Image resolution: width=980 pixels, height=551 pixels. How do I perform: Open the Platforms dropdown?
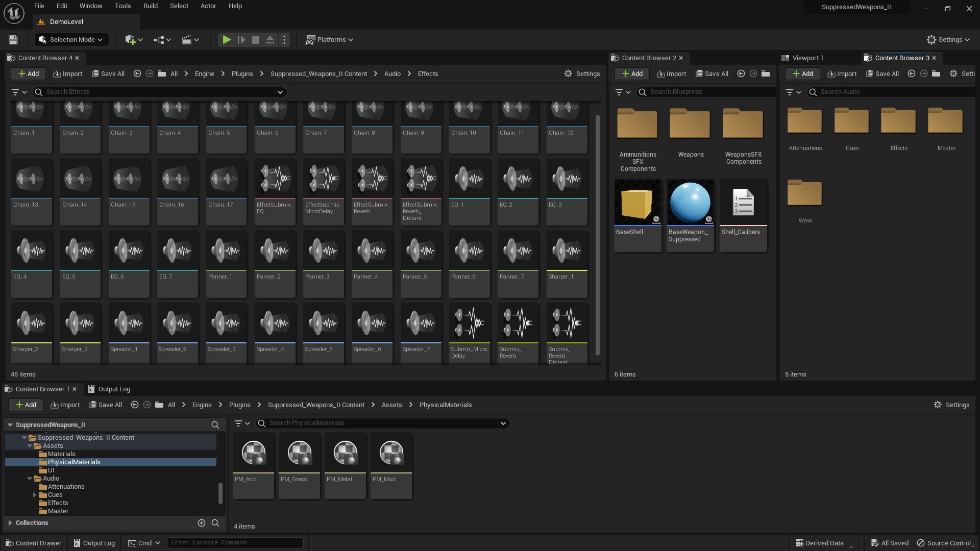(x=329, y=39)
